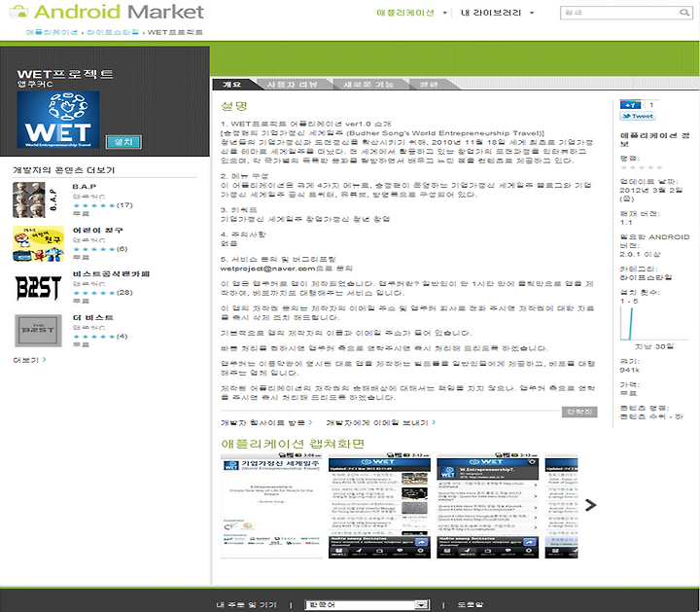
Task: Click the 더 비스트 app title
Action: 93,317
